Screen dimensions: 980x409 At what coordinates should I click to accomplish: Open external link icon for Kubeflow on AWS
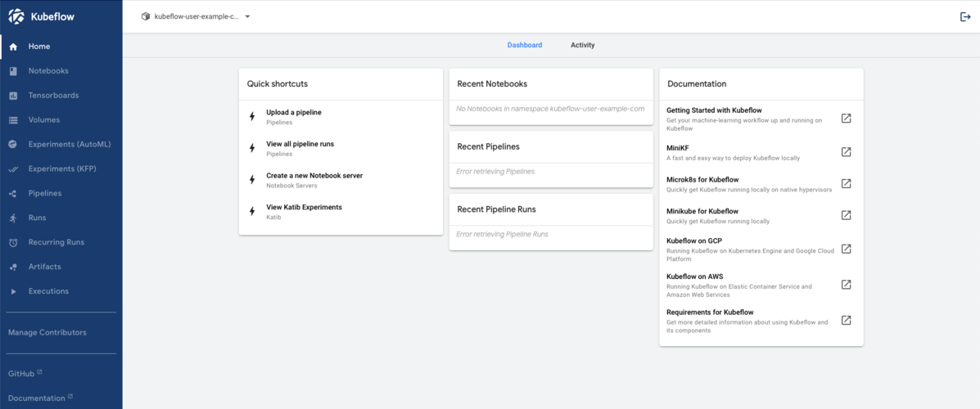point(847,284)
